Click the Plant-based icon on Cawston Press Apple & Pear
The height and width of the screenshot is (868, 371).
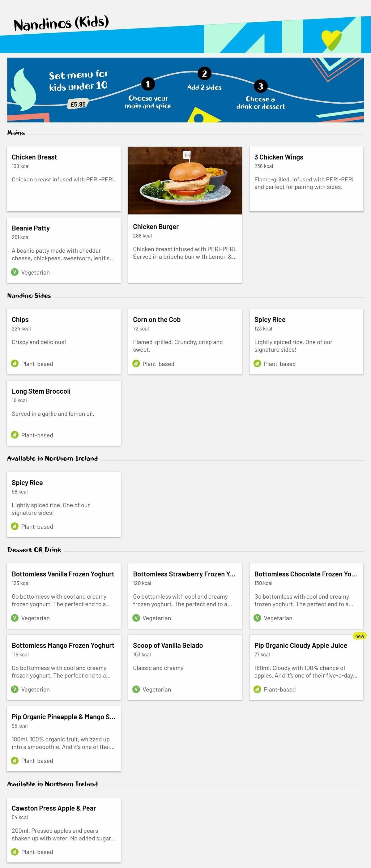(15, 852)
